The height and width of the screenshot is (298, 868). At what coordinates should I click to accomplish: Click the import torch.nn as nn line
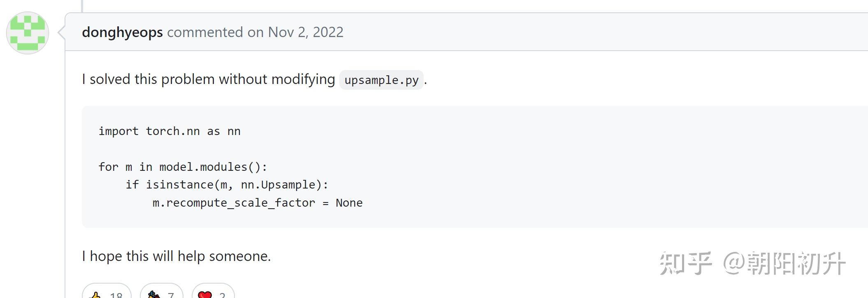(169, 131)
